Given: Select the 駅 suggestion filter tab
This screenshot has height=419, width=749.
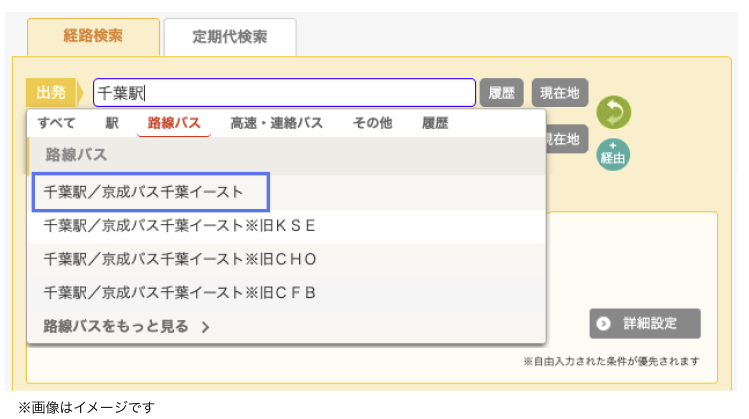Looking at the screenshot, I should pos(112,123).
